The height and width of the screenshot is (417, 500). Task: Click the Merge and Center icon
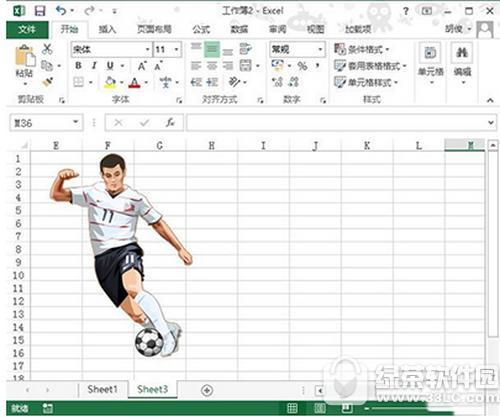[x=246, y=66]
